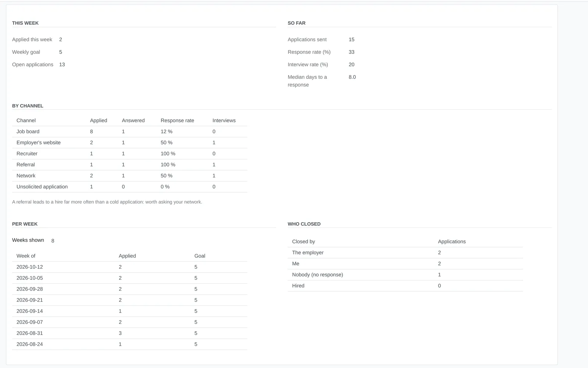588x368 pixels.
Task: Click the BY CHANNEL section heading
Action: tap(28, 106)
